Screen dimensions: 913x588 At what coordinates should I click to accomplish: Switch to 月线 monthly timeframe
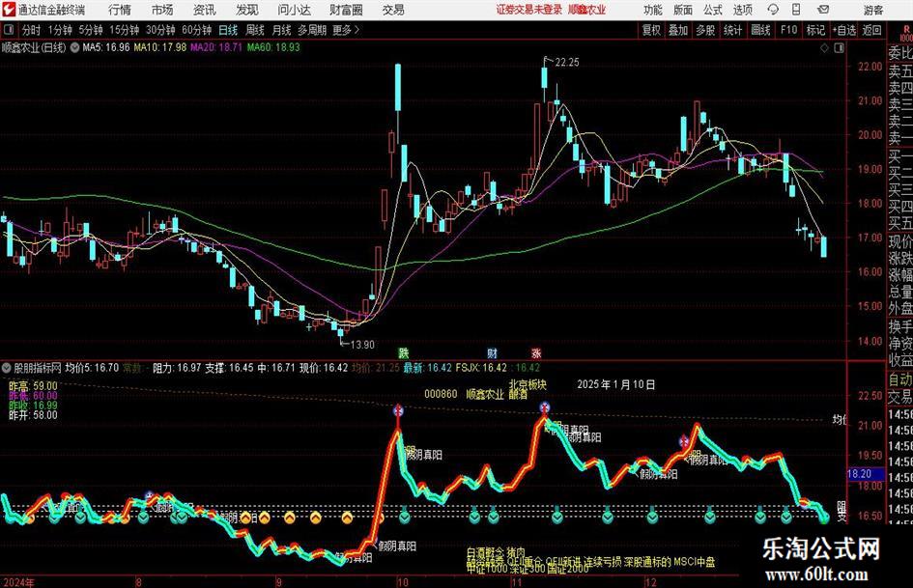pos(281,30)
